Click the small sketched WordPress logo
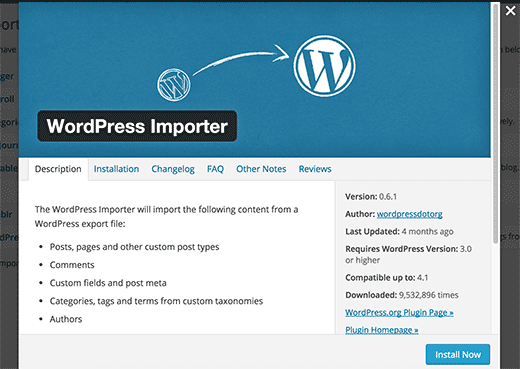Image resolution: width=520 pixels, height=369 pixels. point(174,85)
